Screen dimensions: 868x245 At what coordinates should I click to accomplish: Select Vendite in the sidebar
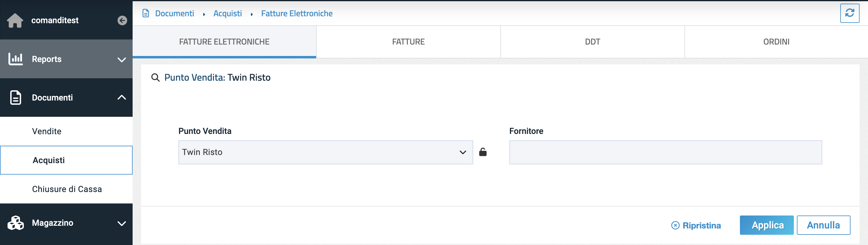tap(66, 131)
